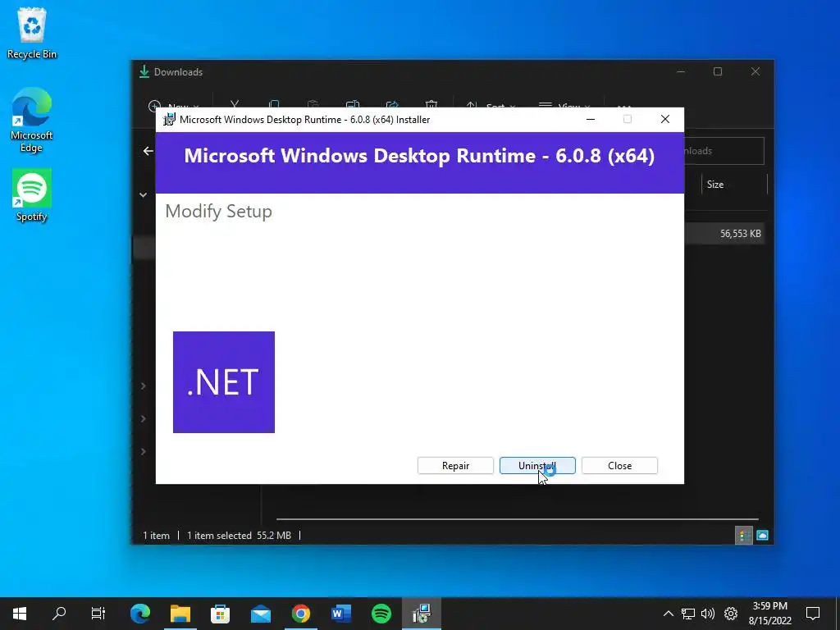The width and height of the screenshot is (840, 630).
Task: Open Microsoft Store from the taskbar
Action: [x=220, y=614]
